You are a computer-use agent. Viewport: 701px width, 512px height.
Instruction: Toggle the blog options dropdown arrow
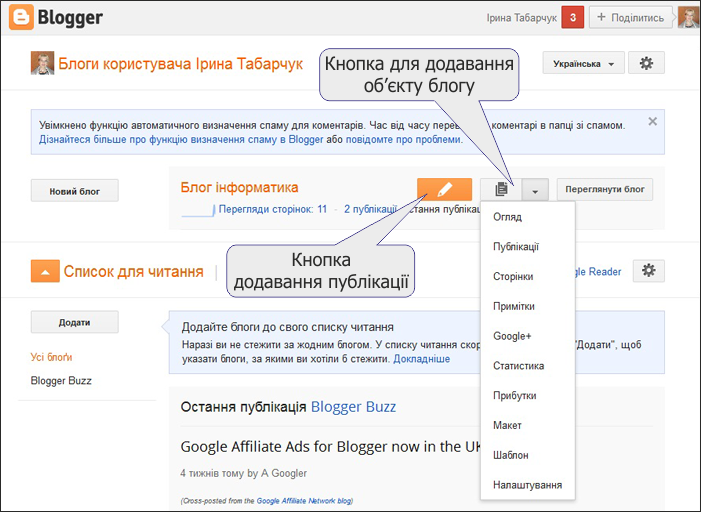[535, 190]
